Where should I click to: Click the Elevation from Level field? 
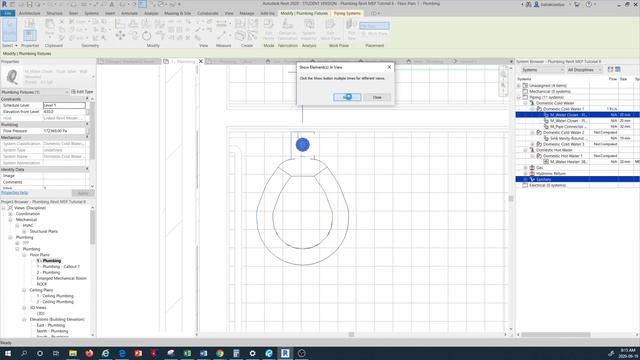click(x=64, y=111)
